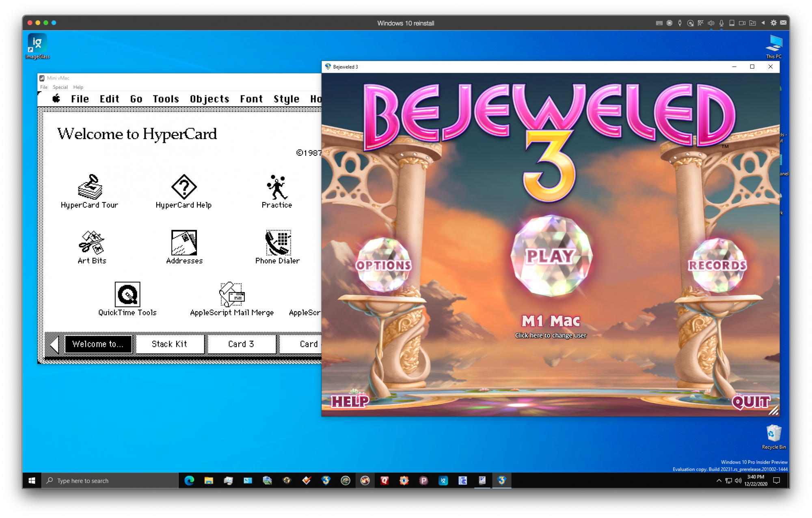Open This PC desktop icon
Screen dimensions: 812x518
click(x=773, y=46)
